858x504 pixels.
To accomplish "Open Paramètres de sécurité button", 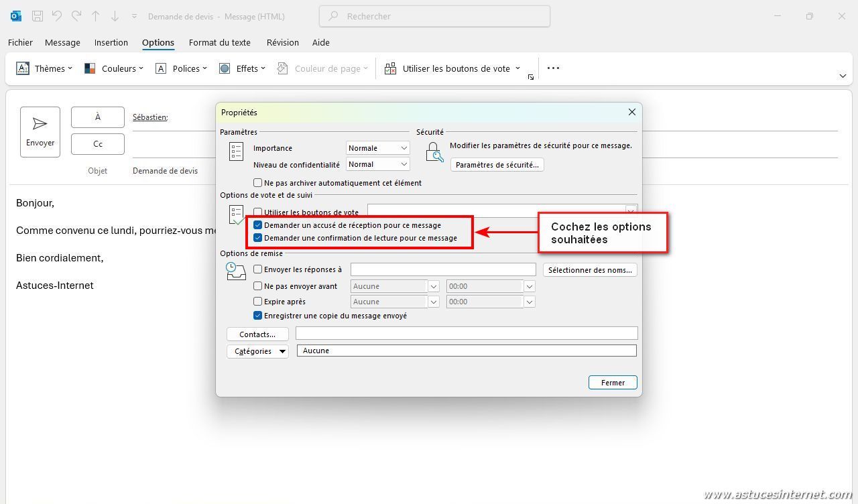I will click(x=497, y=165).
